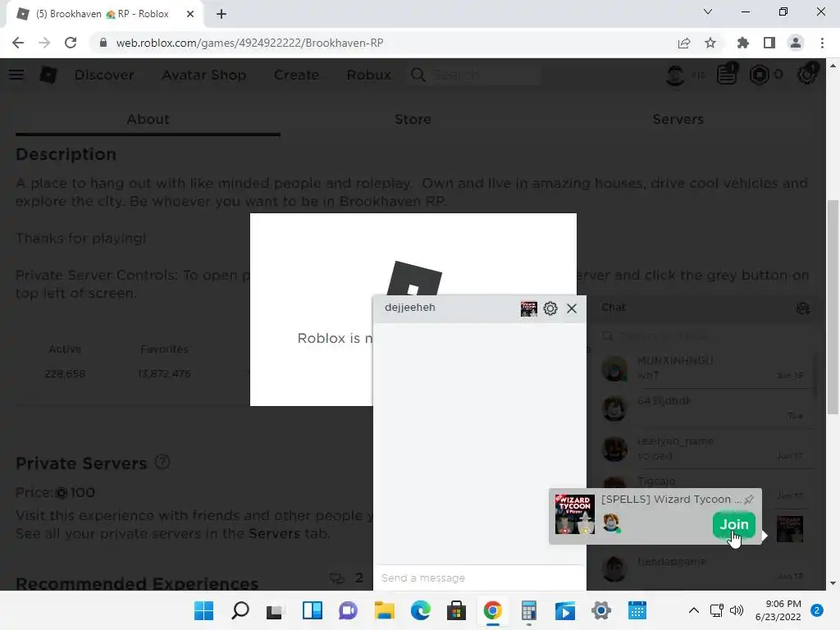The height and width of the screenshot is (630, 840).
Task: Open chat group create icon
Action: click(x=802, y=308)
